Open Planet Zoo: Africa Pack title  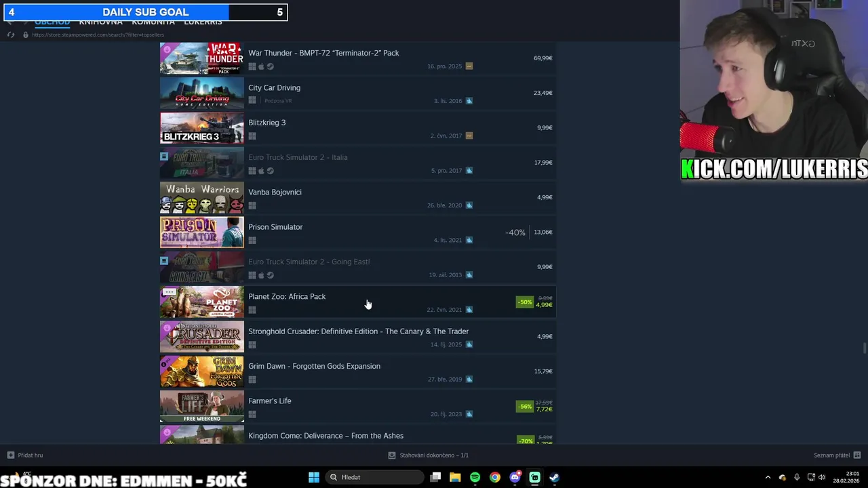pyautogui.click(x=287, y=296)
